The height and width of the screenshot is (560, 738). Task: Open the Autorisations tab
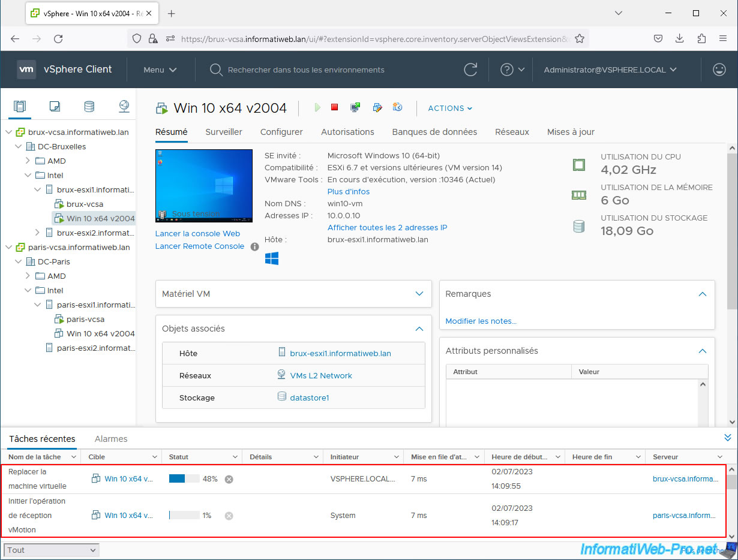point(347,132)
